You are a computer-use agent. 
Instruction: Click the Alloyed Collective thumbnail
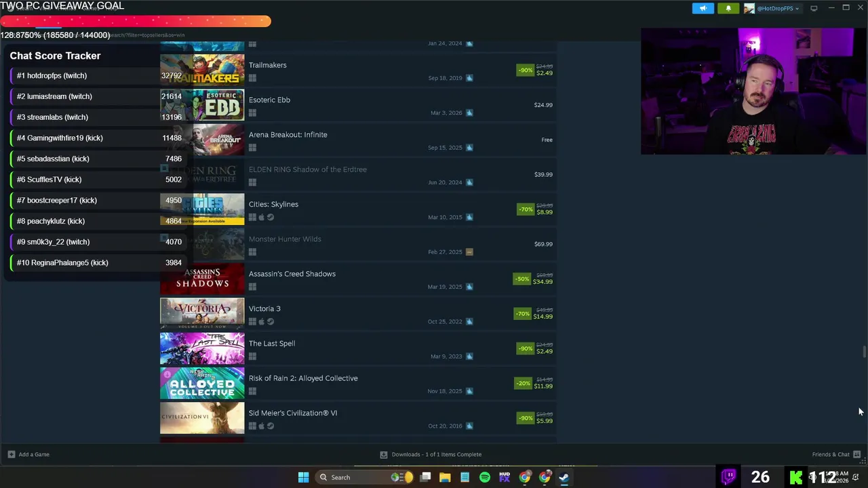(202, 383)
